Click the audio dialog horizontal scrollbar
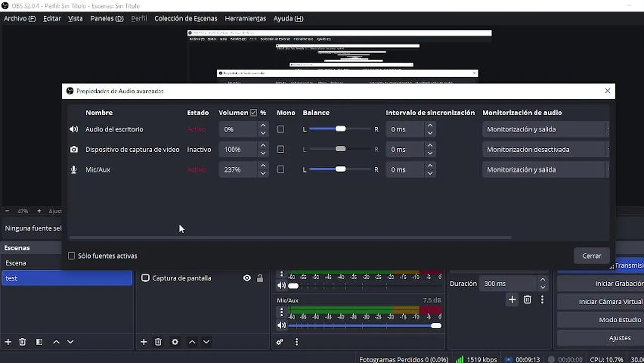644x363 pixels. (x=290, y=237)
